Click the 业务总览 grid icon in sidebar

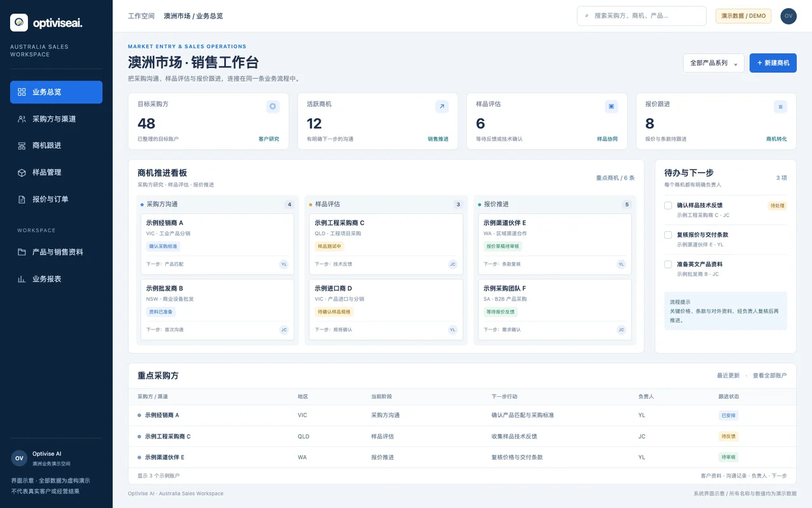click(22, 92)
